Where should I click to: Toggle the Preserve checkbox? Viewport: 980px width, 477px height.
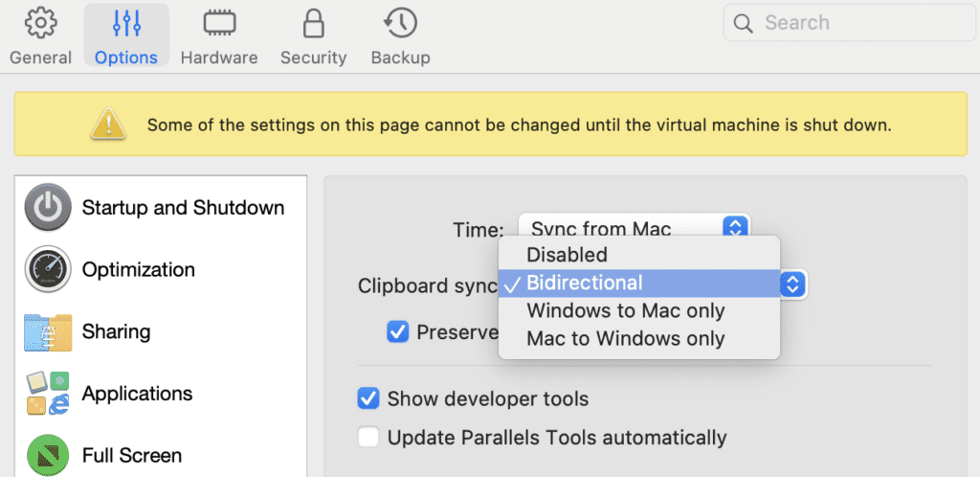(398, 332)
